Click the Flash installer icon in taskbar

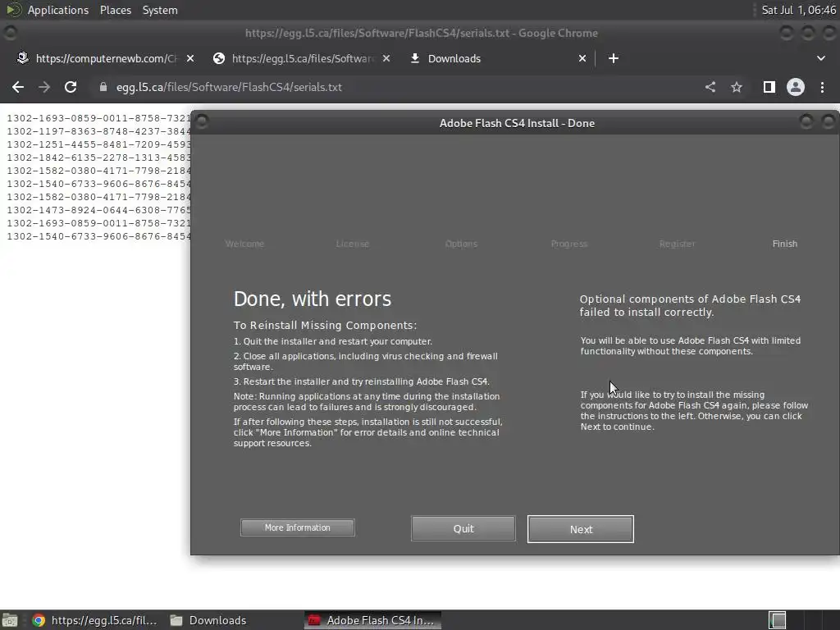314,620
